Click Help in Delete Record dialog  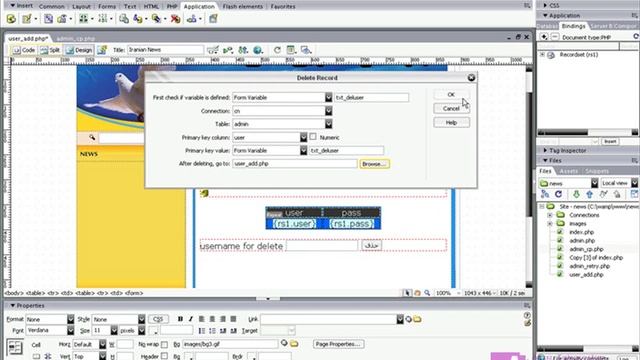(x=451, y=122)
